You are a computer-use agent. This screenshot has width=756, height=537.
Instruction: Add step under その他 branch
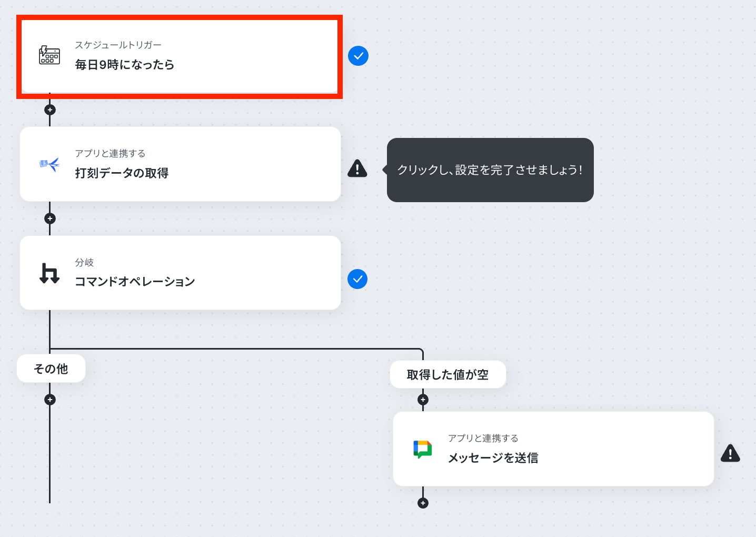[50, 400]
